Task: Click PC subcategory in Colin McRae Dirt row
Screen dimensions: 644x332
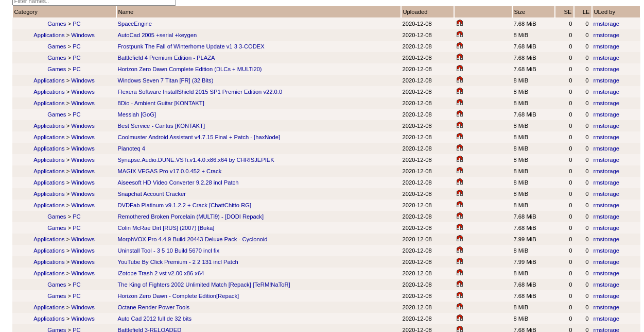Action: click(77, 228)
